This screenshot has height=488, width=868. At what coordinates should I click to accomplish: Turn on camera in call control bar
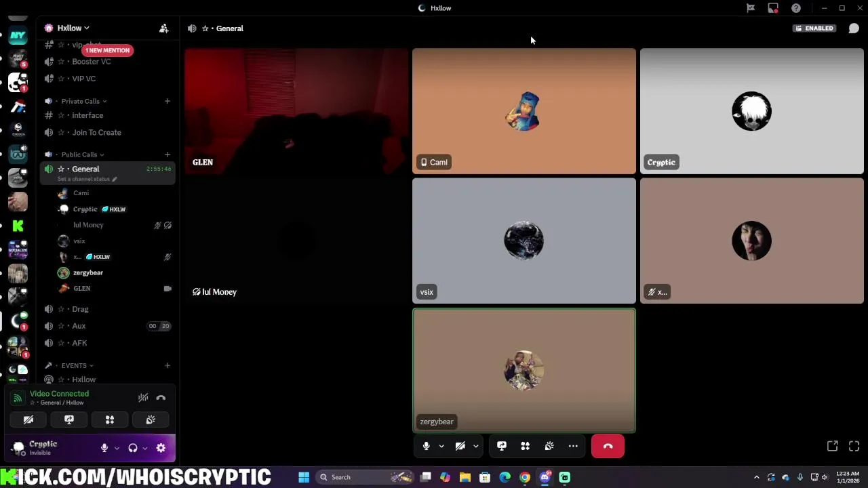pyautogui.click(x=460, y=446)
